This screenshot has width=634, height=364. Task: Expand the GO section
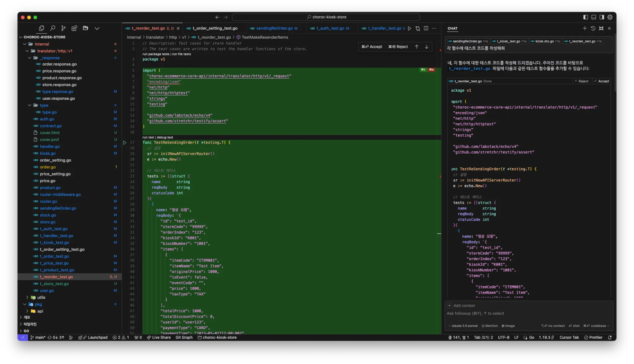(26, 331)
